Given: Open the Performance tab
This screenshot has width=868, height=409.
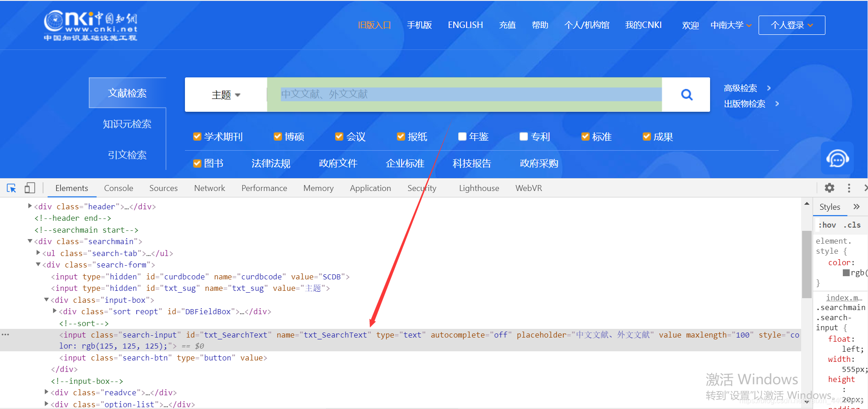Looking at the screenshot, I should (264, 188).
